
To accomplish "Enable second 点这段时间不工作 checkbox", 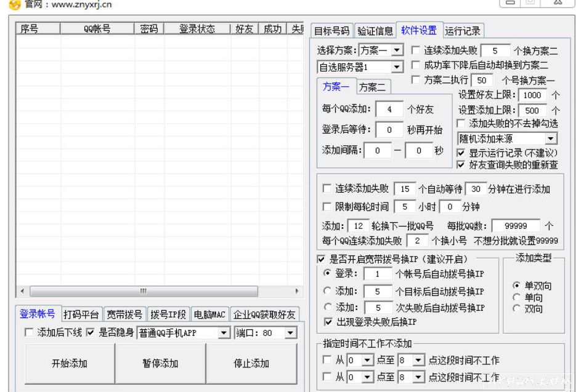I will [x=327, y=376].
